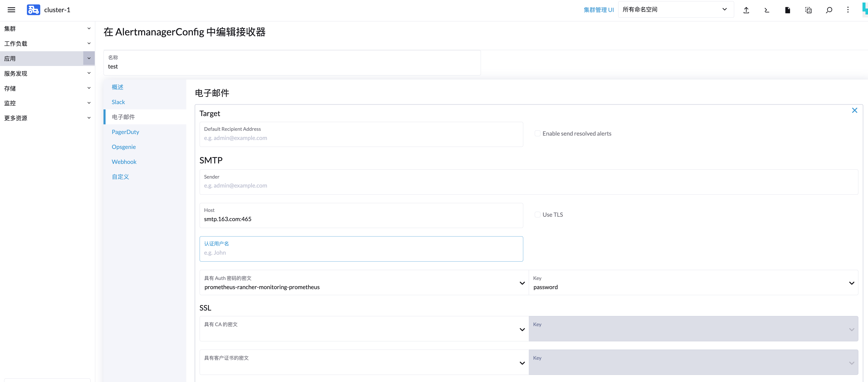Open the Auth password secret dropdown
The image size is (868, 382).
[364, 283]
